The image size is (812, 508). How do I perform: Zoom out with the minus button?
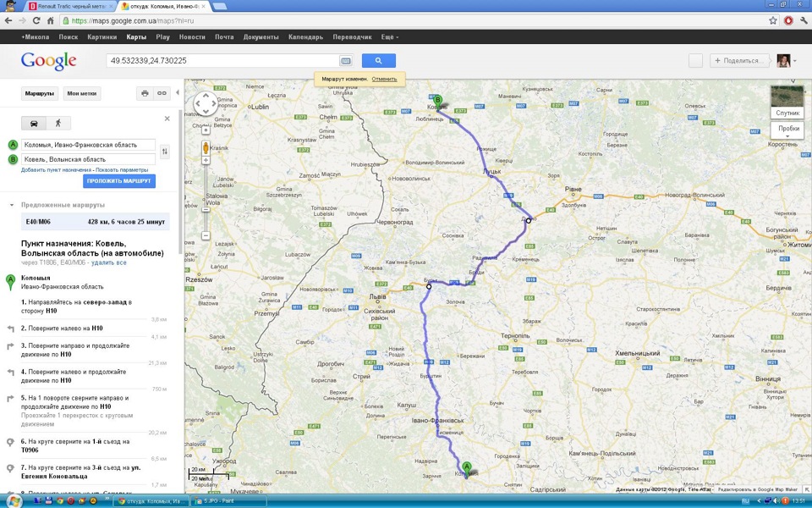[x=206, y=236]
